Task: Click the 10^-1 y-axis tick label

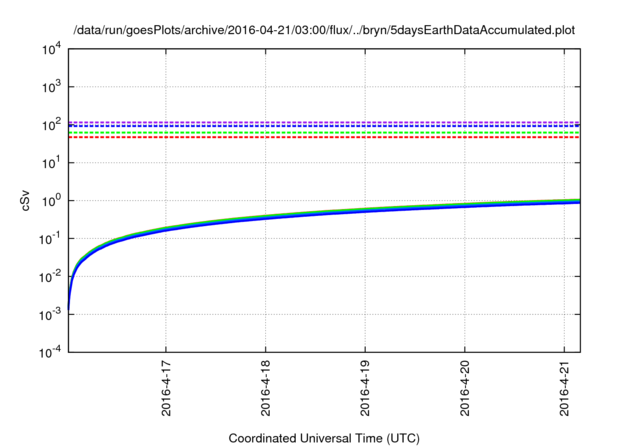Action: pyautogui.click(x=50, y=239)
